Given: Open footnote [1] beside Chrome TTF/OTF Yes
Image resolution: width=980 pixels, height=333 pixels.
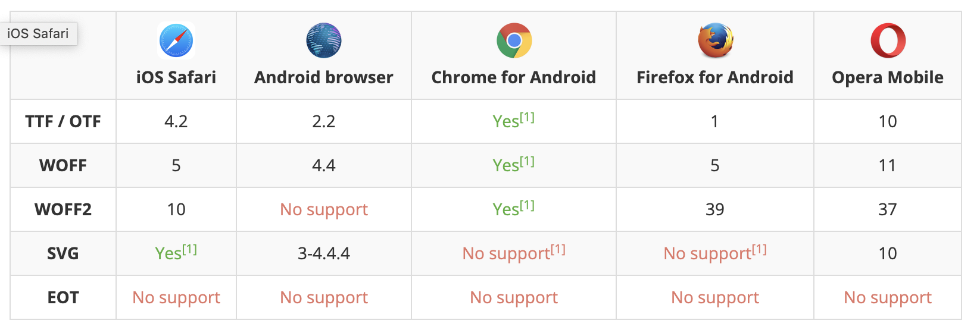Looking at the screenshot, I should coord(528,117).
